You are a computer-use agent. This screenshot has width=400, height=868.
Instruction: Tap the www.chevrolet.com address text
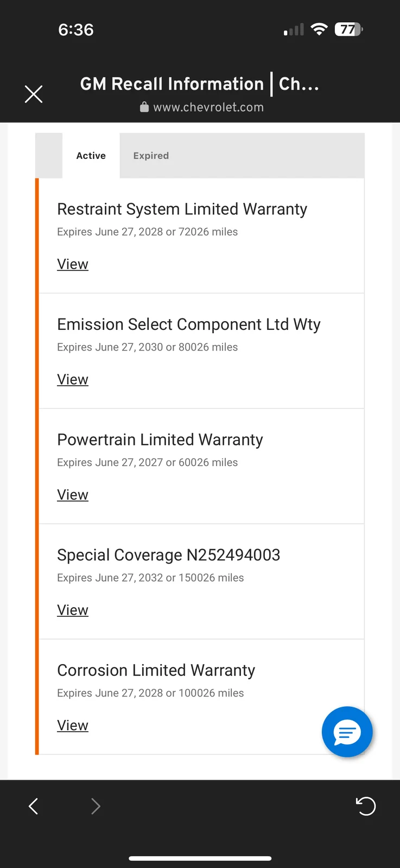(x=208, y=107)
